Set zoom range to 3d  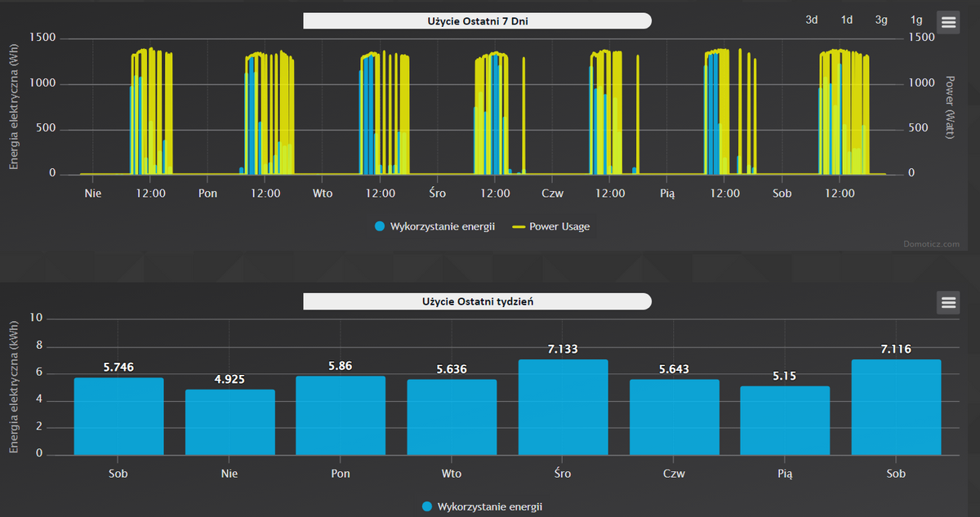tap(812, 20)
